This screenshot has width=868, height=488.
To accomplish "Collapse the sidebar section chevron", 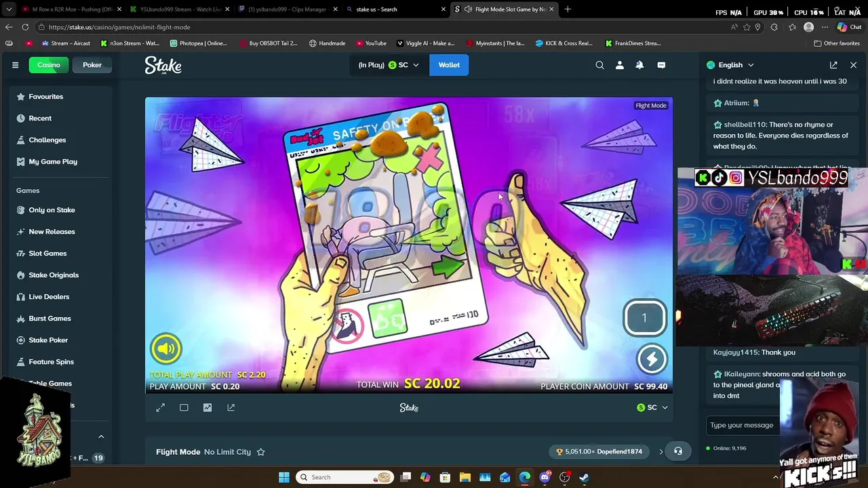I will click(x=101, y=436).
